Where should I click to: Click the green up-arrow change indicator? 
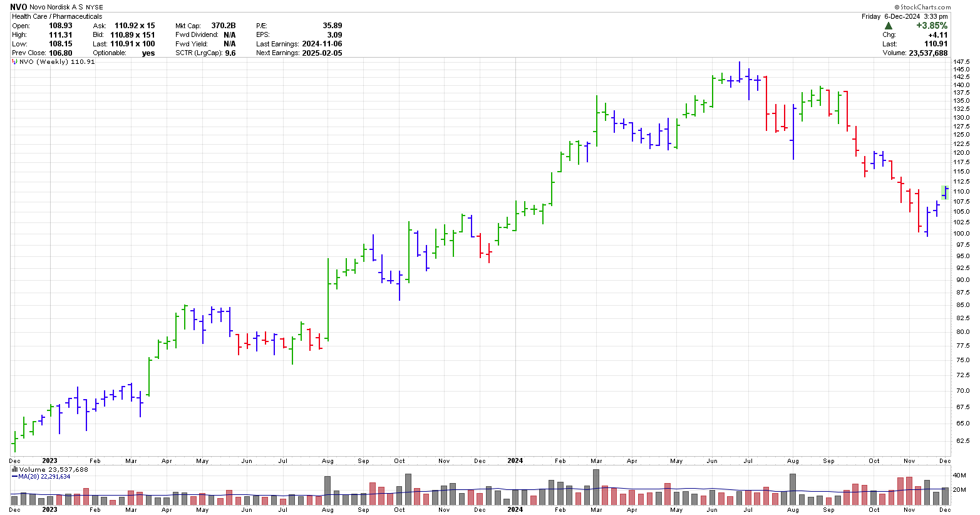pyautogui.click(x=889, y=26)
